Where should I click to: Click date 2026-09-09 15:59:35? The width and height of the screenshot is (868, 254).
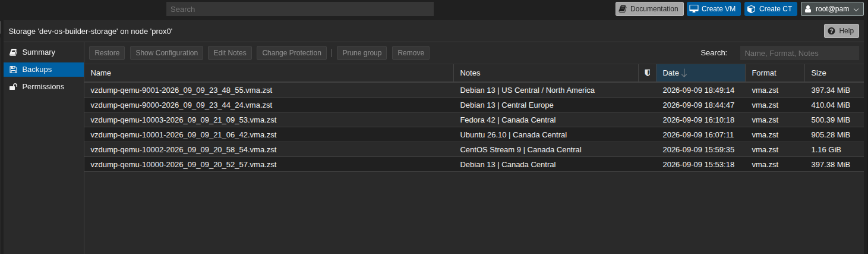click(x=699, y=150)
